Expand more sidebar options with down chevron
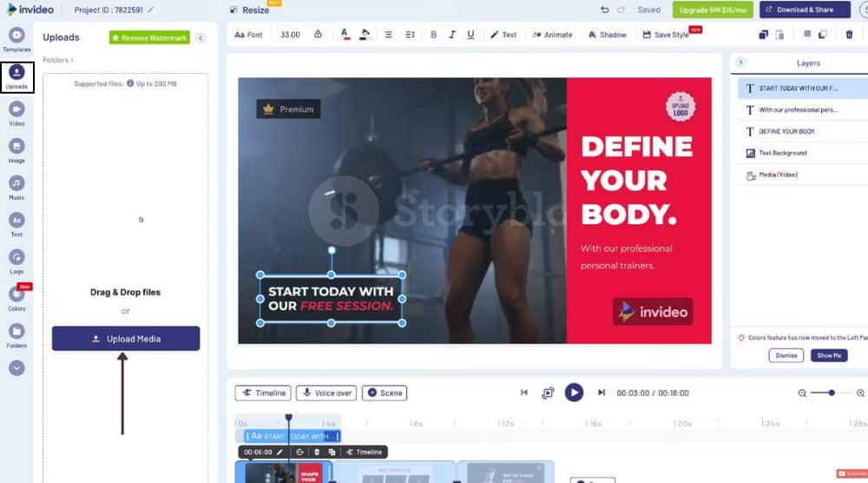Image resolution: width=868 pixels, height=483 pixels. [x=16, y=367]
